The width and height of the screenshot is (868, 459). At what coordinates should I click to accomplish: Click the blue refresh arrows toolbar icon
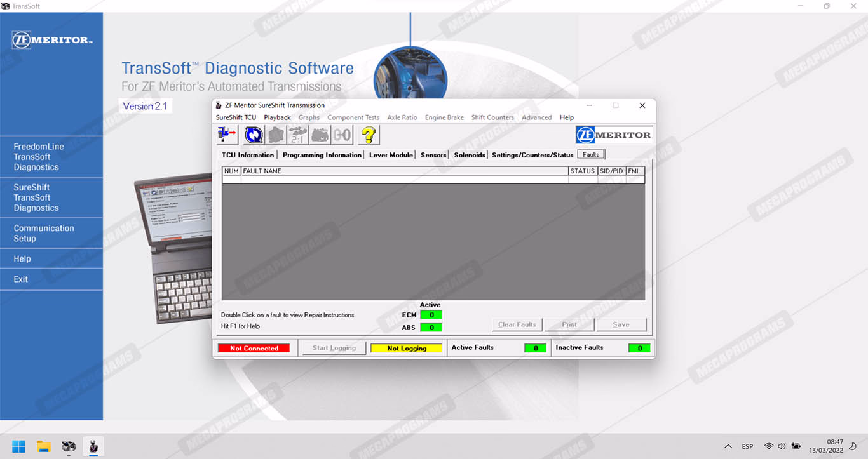[x=254, y=135]
